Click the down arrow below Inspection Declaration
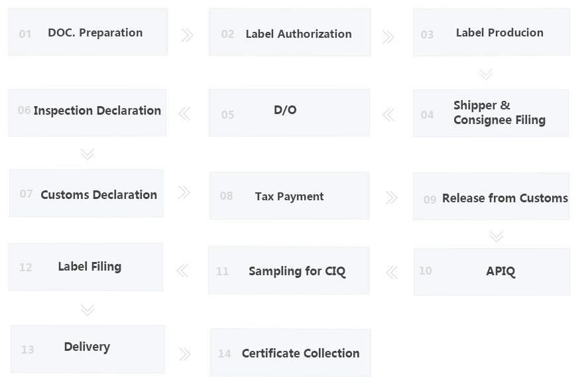This screenshot has height=384, width=588. click(87, 155)
